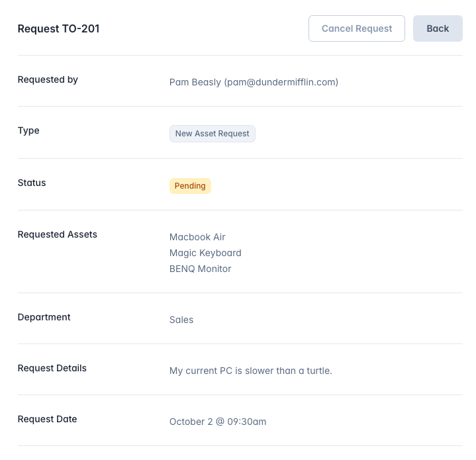The width and height of the screenshot is (476, 460).
Task: Select the New Asset Request type badge
Action: [212, 134]
